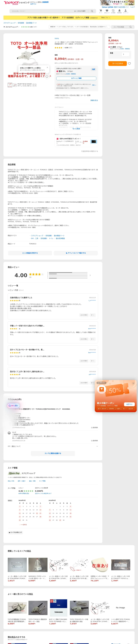
Task: Expand the 適応について question row
Action: tap(53, 446)
